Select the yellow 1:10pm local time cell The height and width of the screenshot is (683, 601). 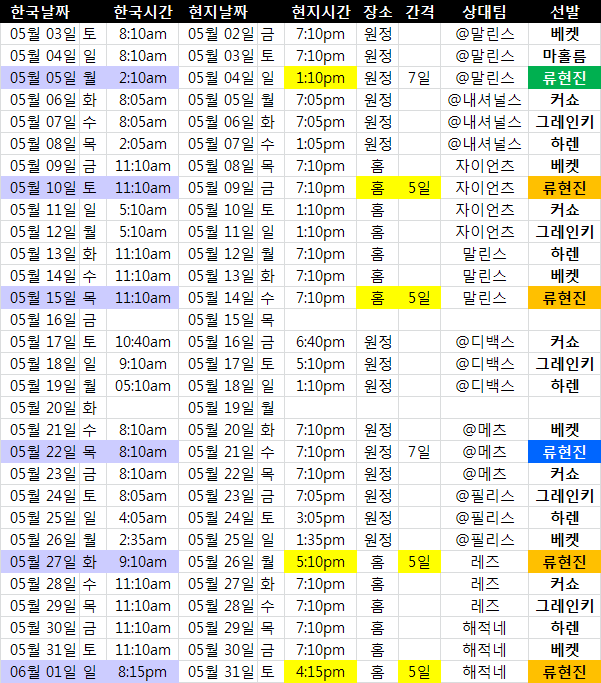pos(321,78)
